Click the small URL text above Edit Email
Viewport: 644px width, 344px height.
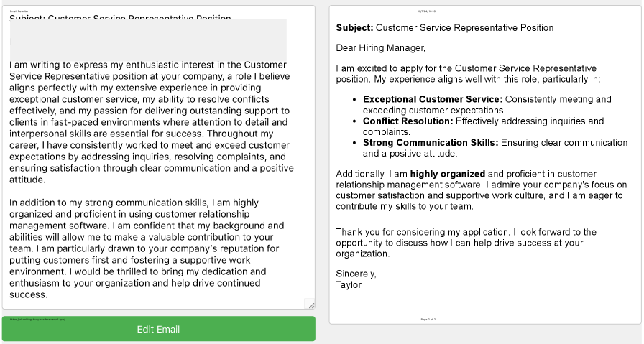[x=34, y=318]
